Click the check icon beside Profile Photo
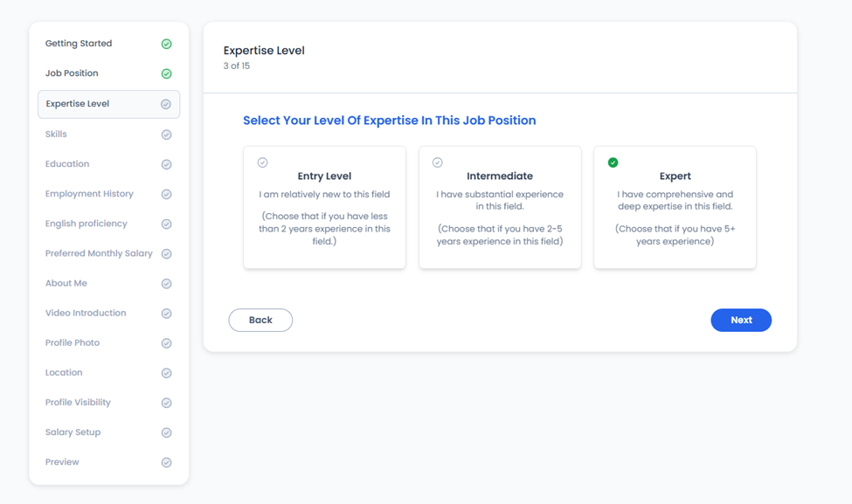Viewport: 852px width, 504px height. coord(167,343)
